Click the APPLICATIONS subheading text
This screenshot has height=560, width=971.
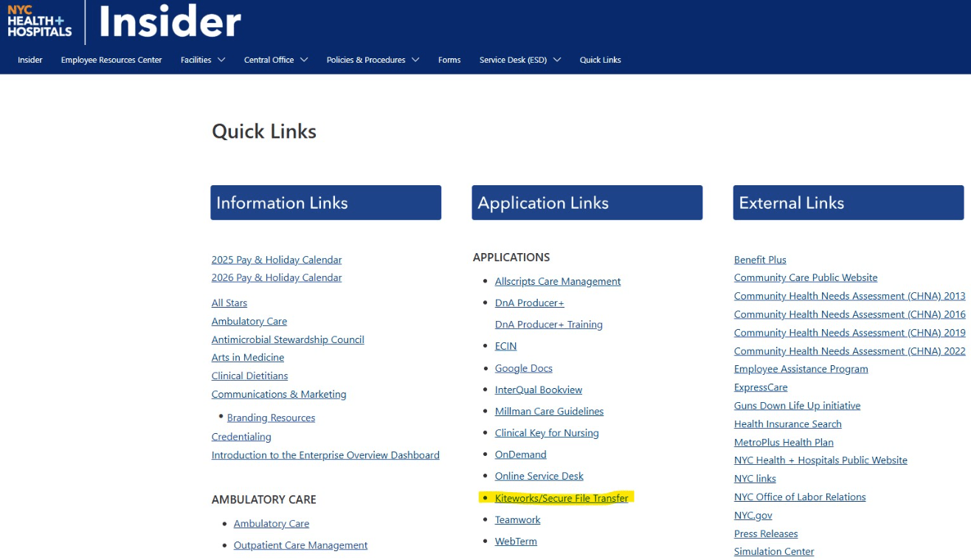point(511,257)
